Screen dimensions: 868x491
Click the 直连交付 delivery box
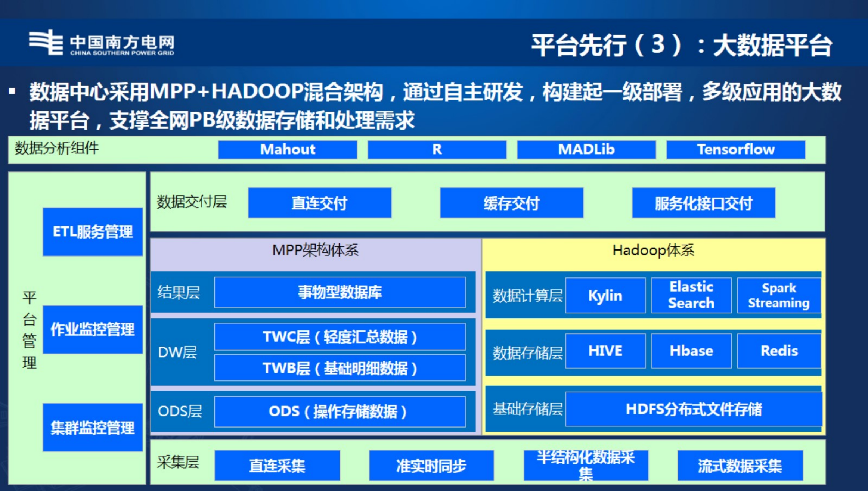tap(319, 203)
